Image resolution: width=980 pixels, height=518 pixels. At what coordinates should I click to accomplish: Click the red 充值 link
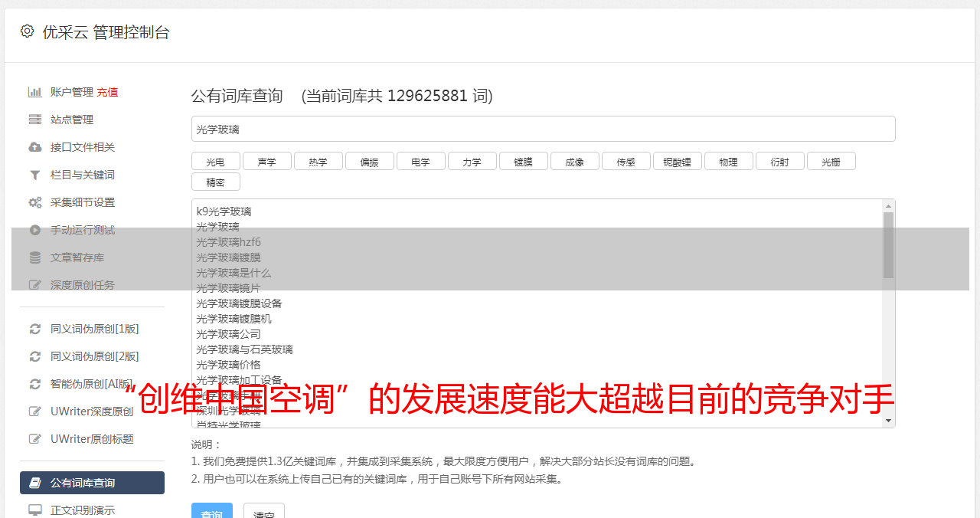pyautogui.click(x=107, y=92)
